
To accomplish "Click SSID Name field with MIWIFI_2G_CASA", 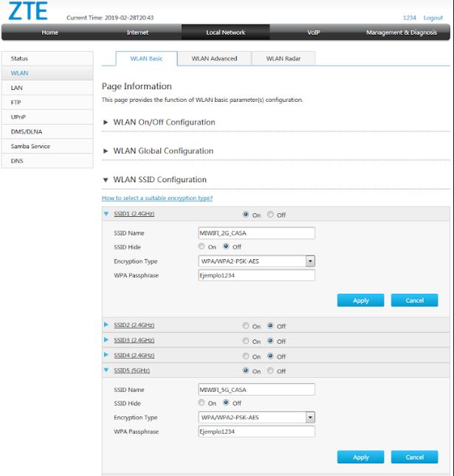I will tap(257, 233).
